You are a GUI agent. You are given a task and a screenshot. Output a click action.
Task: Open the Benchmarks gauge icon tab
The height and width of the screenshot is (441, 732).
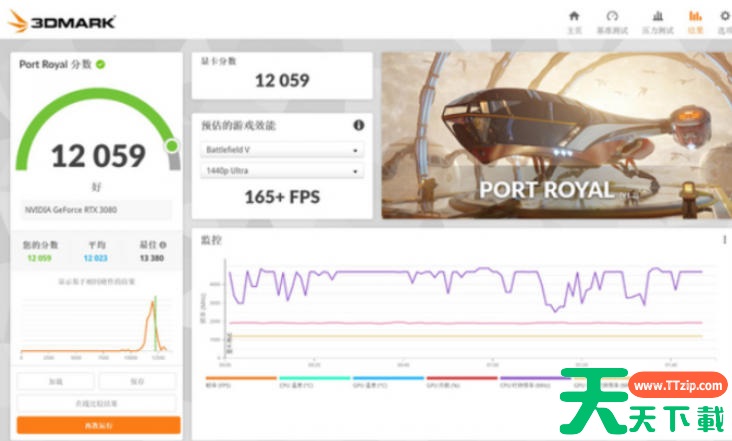click(612, 22)
